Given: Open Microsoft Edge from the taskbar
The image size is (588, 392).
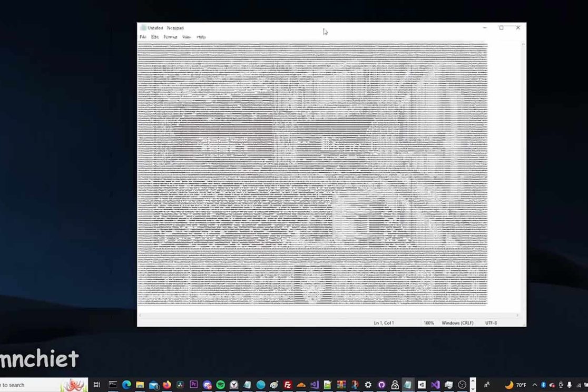Looking at the screenshot, I should pyautogui.click(x=126, y=385).
